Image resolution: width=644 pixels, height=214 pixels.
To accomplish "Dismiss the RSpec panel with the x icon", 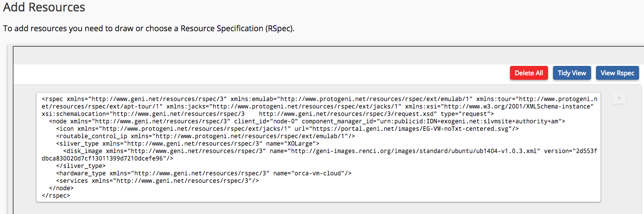I will [x=618, y=98].
